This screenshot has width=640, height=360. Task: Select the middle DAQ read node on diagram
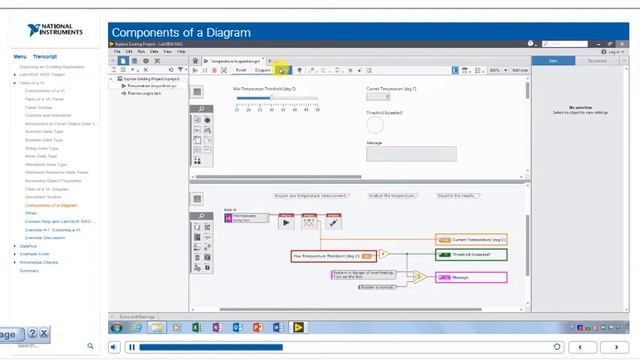[309, 222]
